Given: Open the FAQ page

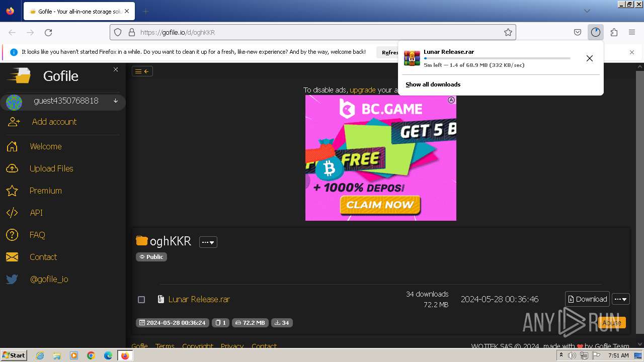Looking at the screenshot, I should click(x=37, y=235).
